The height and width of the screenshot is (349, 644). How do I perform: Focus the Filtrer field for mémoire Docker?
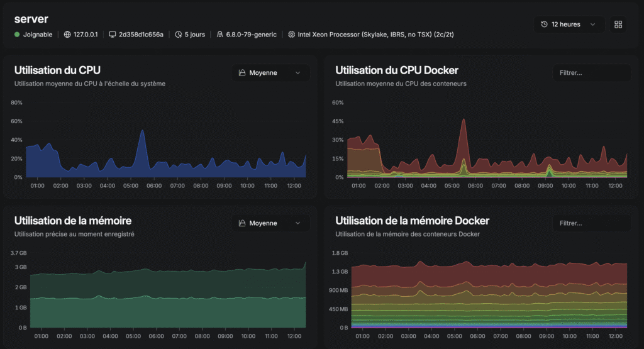(x=591, y=223)
